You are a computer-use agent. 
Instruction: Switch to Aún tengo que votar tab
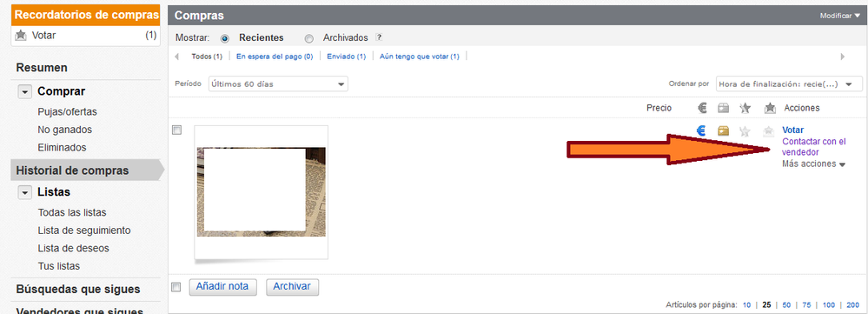coord(419,57)
